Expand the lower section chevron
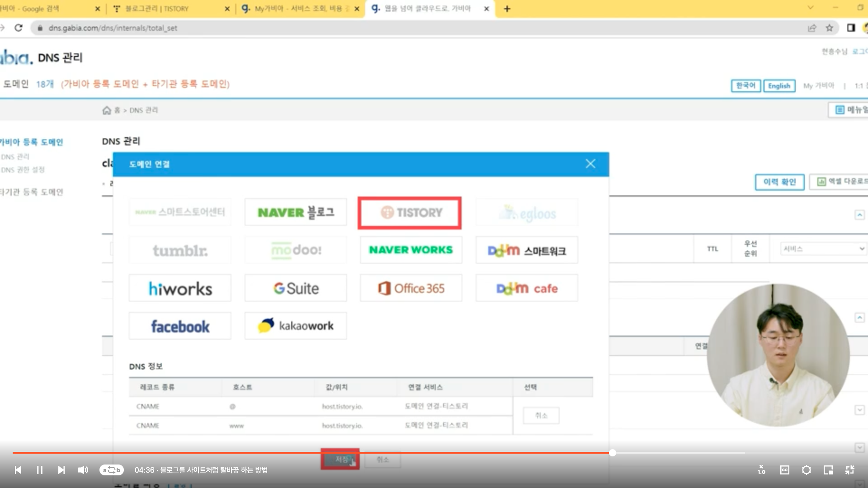This screenshot has width=868, height=488. (x=859, y=410)
